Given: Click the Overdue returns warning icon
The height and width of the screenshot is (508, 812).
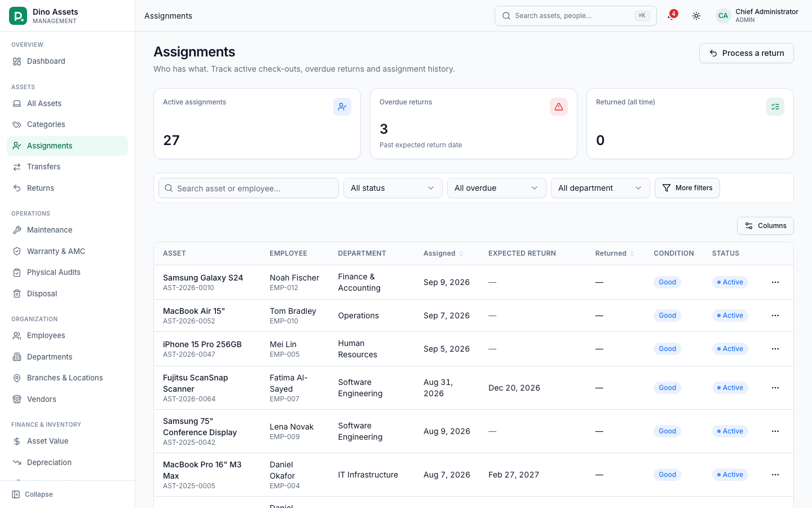Looking at the screenshot, I should [x=559, y=107].
